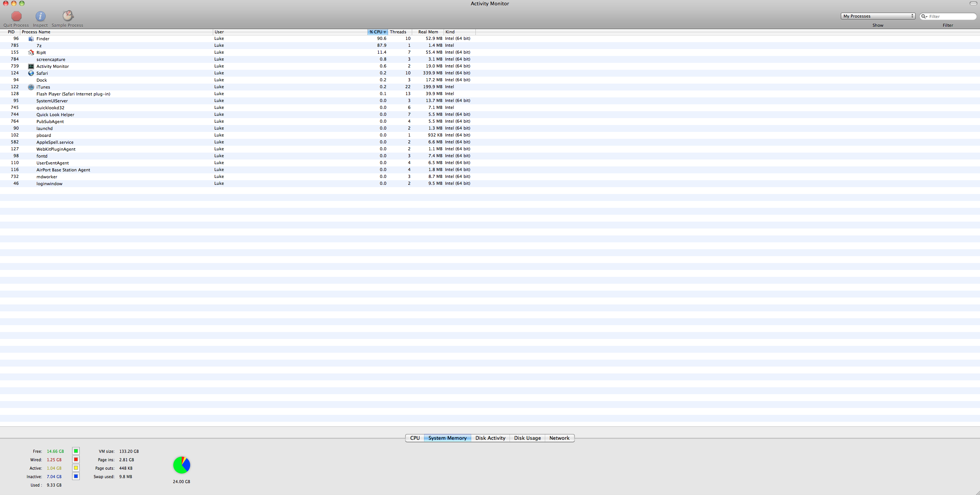Select the Finder process icon
The image size is (980, 495).
pos(31,39)
